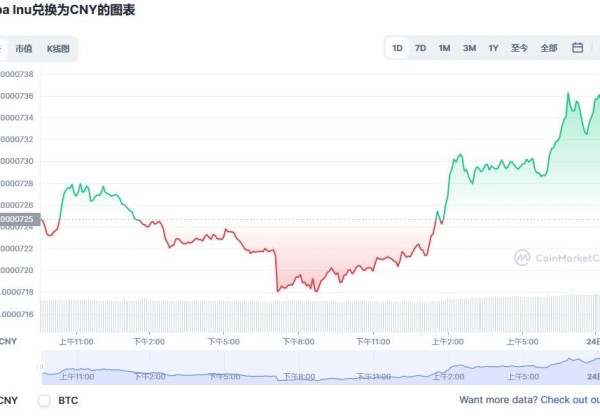Select the 至今 range option
The width and height of the screenshot is (600, 420).
[519, 48]
